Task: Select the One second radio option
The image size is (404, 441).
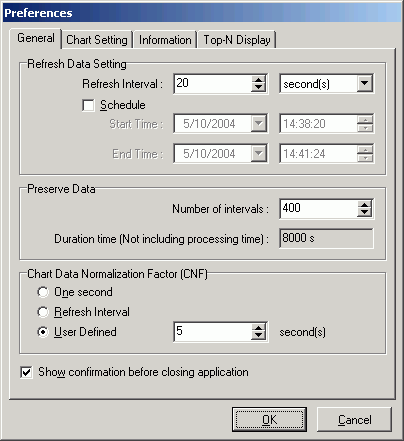Action: pyautogui.click(x=43, y=292)
